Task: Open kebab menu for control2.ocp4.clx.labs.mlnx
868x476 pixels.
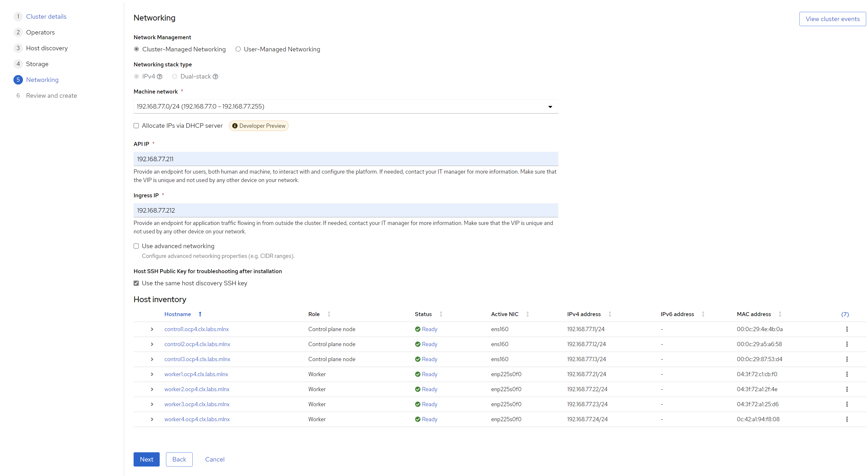Action: [x=847, y=344]
